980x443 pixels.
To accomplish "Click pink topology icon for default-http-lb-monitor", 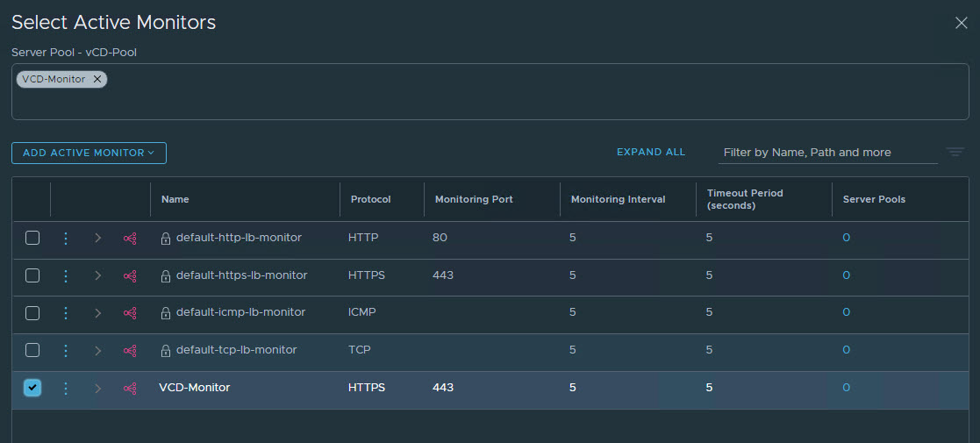I will [130, 239].
